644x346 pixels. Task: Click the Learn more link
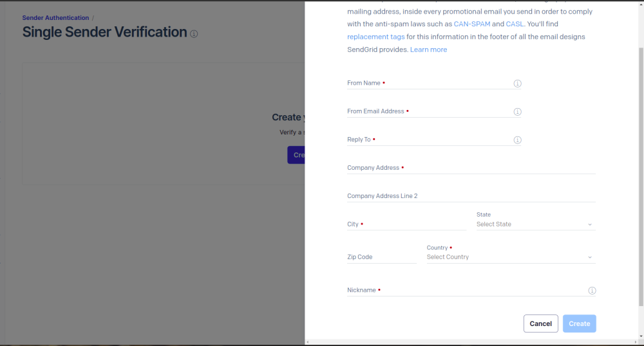(428, 50)
